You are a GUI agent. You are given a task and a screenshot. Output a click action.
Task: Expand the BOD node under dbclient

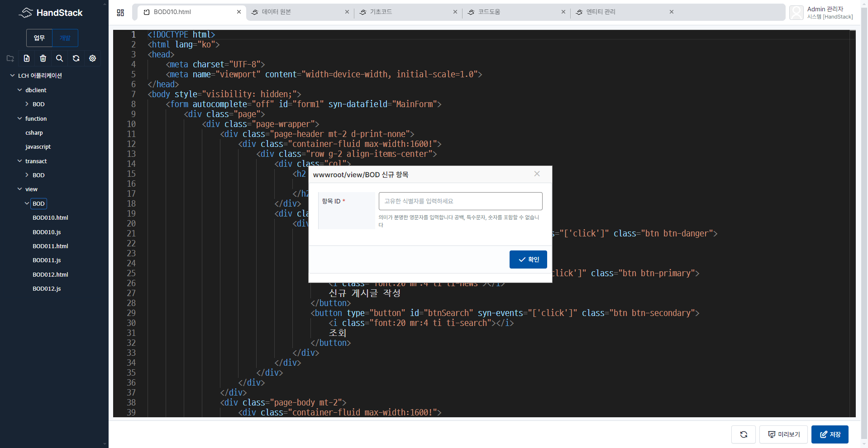tap(27, 104)
